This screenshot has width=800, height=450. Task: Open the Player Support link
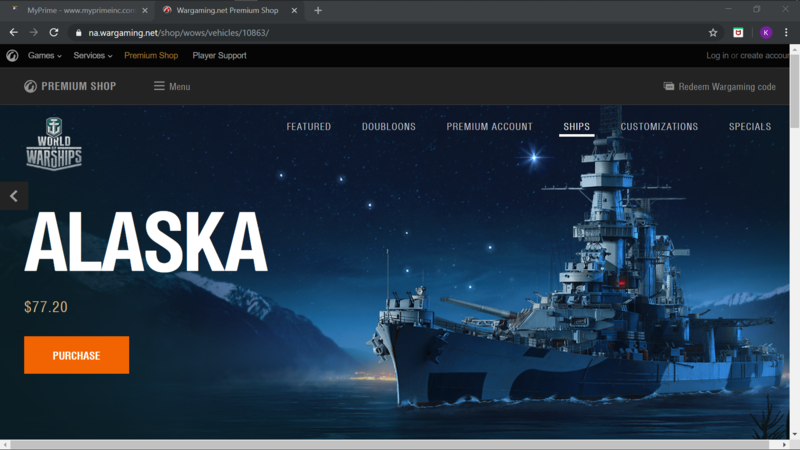click(x=219, y=56)
